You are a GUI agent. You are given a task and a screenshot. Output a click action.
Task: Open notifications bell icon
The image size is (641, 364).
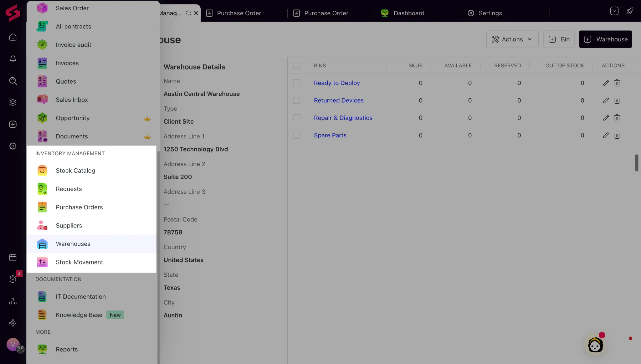pos(13,59)
